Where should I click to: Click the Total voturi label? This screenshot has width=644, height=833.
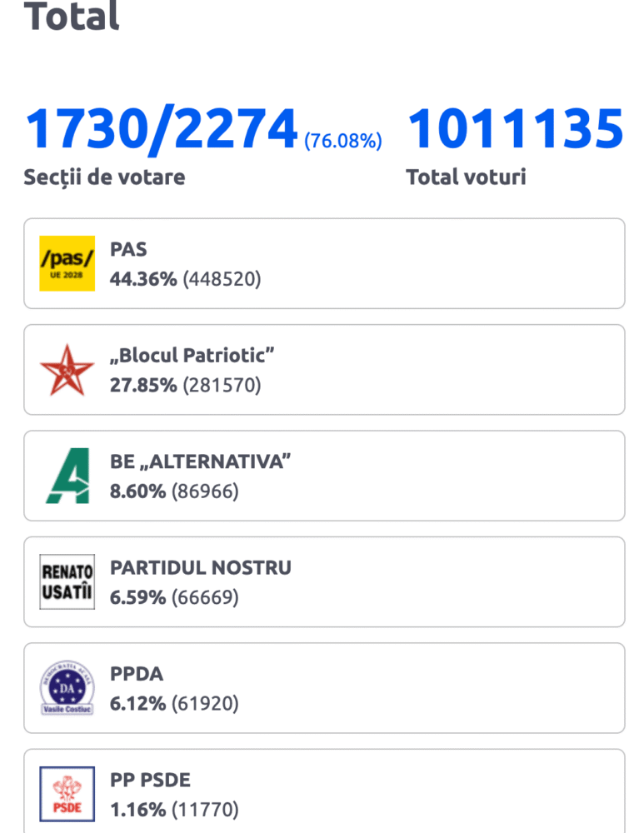tap(466, 177)
